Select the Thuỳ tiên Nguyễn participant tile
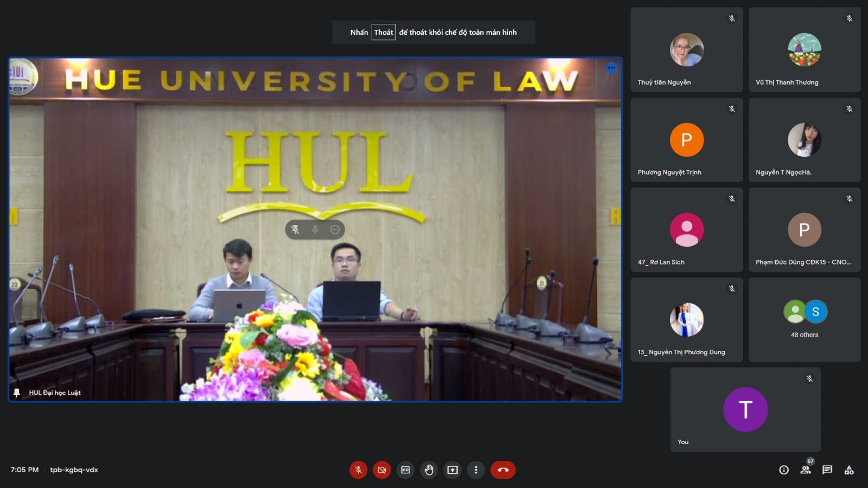This screenshot has width=868, height=488. 686,50
